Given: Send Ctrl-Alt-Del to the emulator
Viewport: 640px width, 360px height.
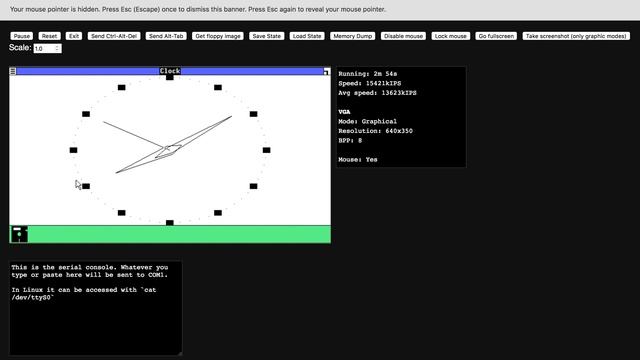Looking at the screenshot, I should (114, 36).
